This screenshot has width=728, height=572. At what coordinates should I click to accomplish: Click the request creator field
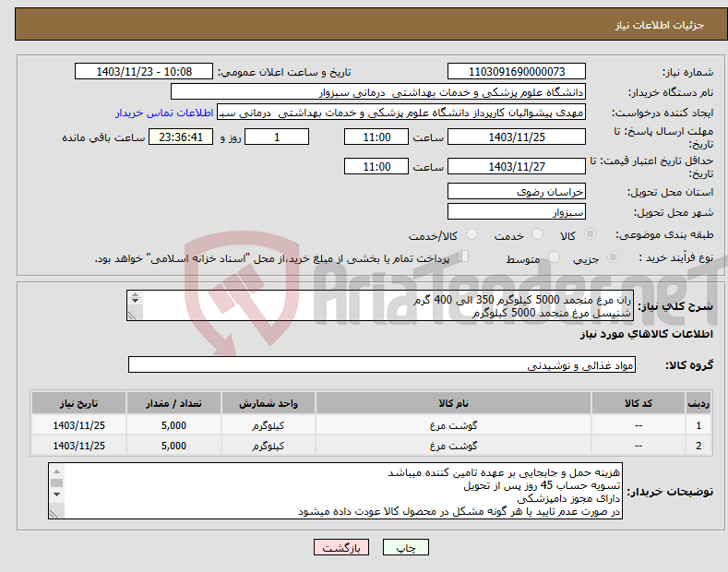pyautogui.click(x=401, y=113)
